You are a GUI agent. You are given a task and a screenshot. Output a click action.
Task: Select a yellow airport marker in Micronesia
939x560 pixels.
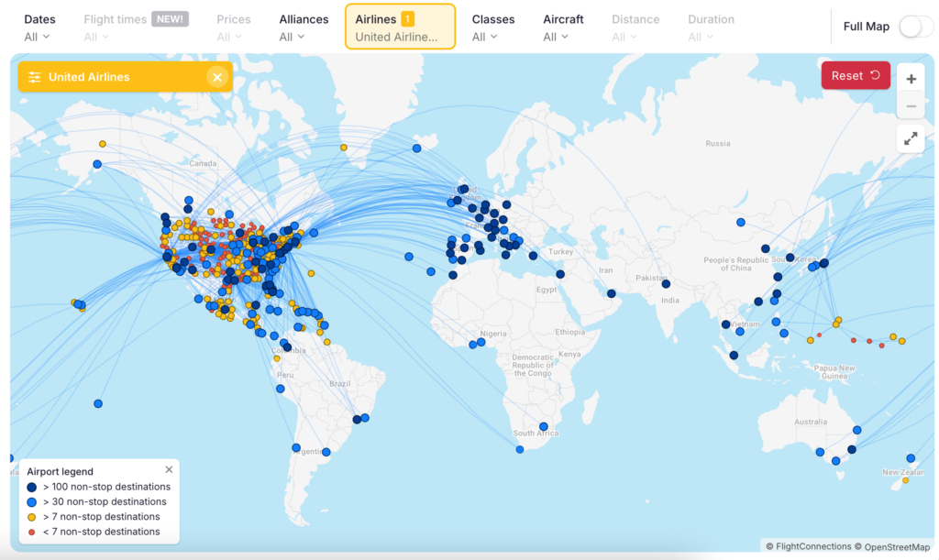point(837,322)
